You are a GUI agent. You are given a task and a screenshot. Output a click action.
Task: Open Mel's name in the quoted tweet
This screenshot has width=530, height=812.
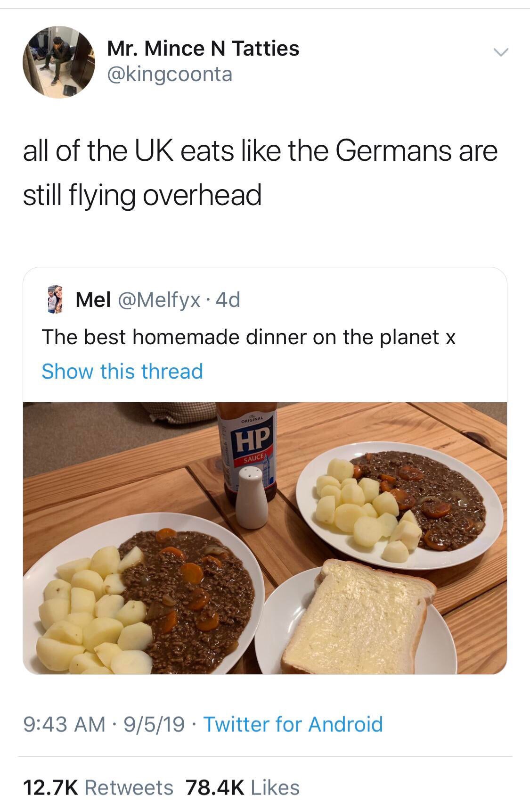coord(93,299)
